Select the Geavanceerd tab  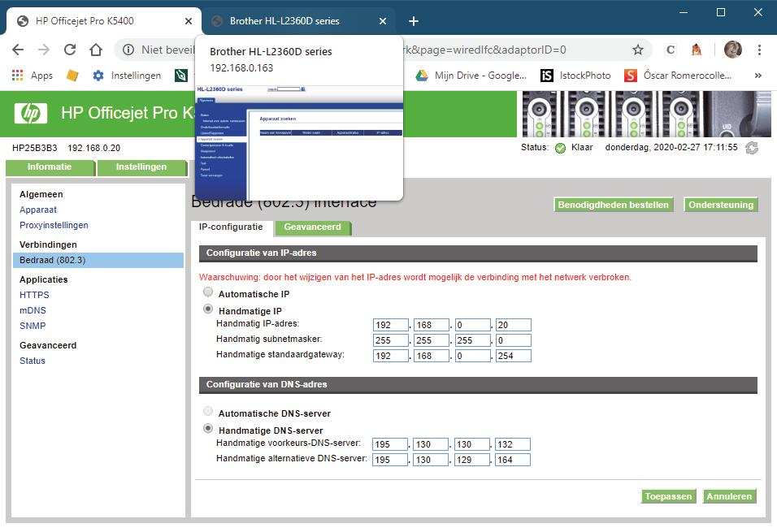coord(313,227)
